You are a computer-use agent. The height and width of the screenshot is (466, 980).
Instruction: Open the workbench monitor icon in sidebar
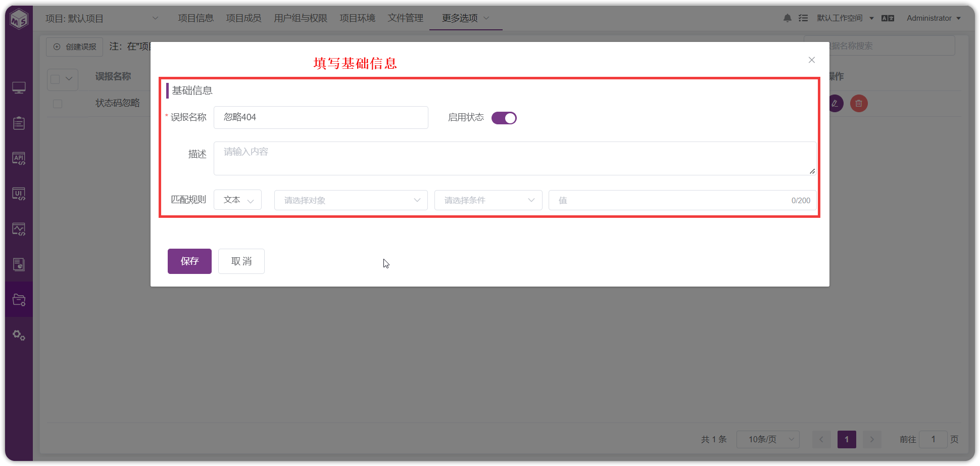(x=19, y=88)
